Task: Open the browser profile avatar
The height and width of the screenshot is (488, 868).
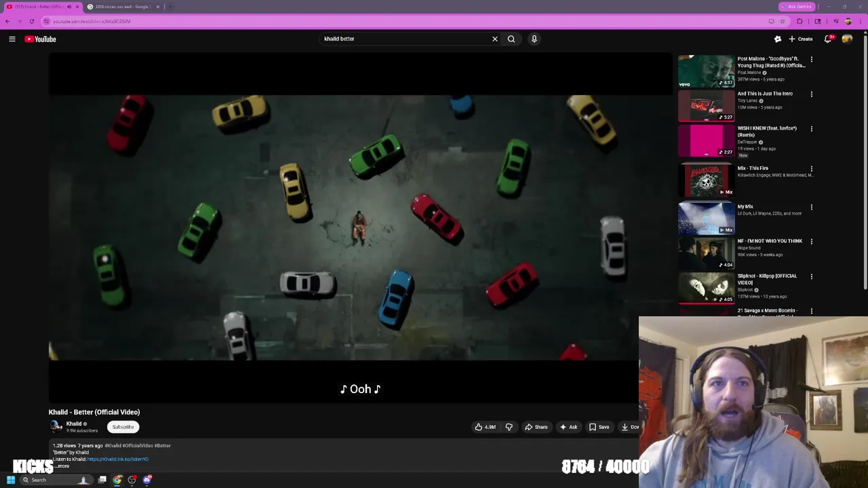Action: click(x=848, y=21)
